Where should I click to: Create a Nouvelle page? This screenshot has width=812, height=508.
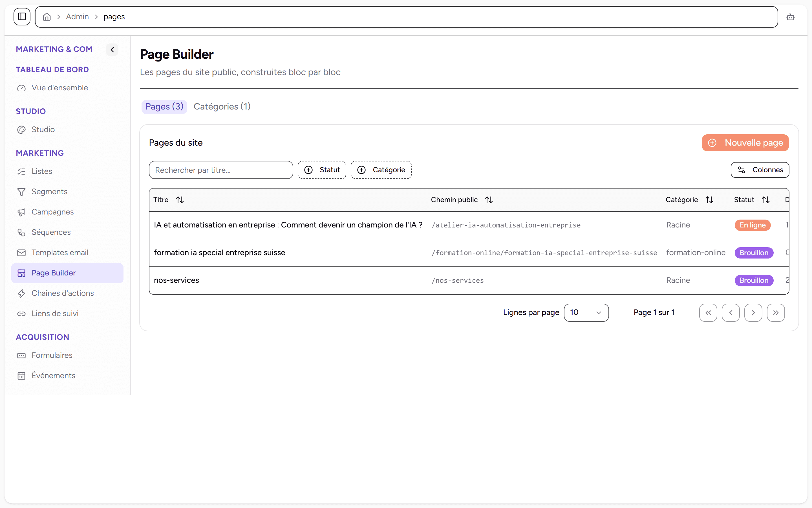click(x=745, y=143)
